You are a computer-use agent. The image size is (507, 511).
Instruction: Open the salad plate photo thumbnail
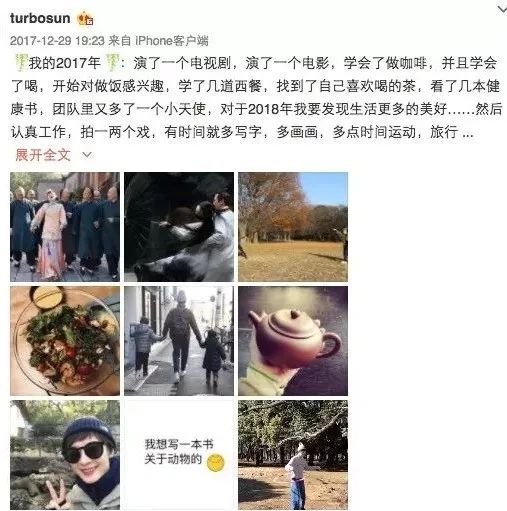(x=65, y=341)
